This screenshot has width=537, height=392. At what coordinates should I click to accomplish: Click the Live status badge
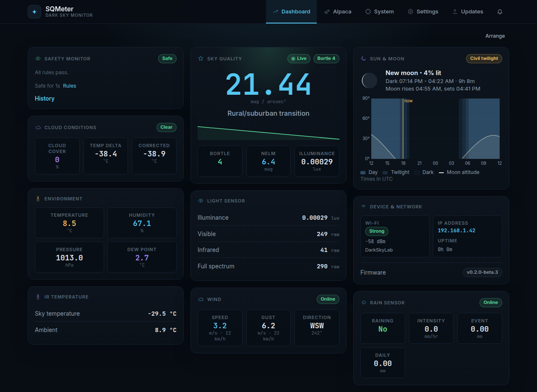299,59
